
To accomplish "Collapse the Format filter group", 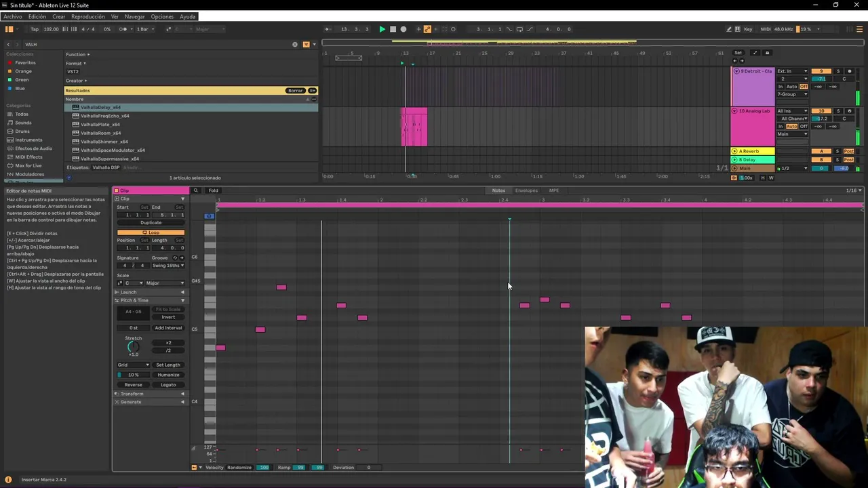I will (75, 63).
